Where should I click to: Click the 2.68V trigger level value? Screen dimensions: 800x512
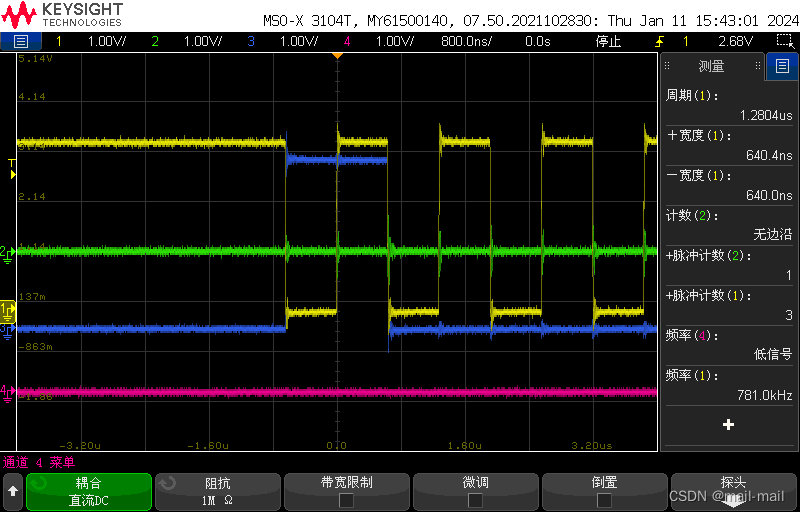735,41
